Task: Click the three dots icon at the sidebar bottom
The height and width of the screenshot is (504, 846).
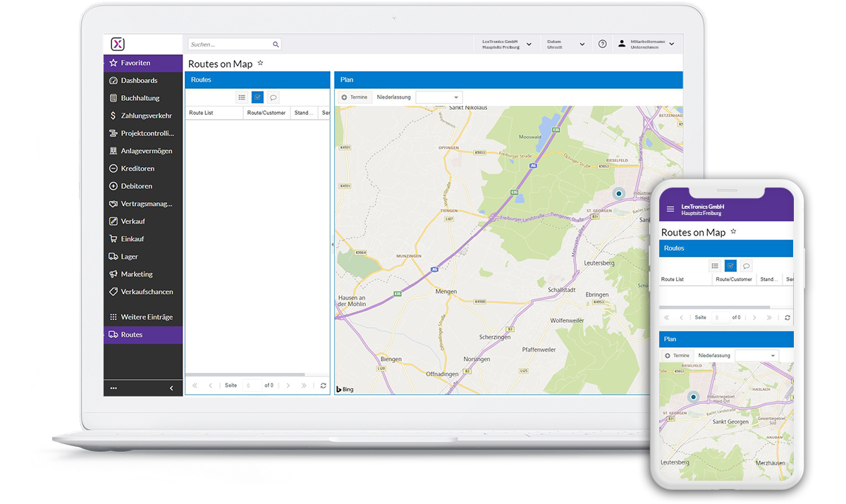Action: click(x=114, y=388)
